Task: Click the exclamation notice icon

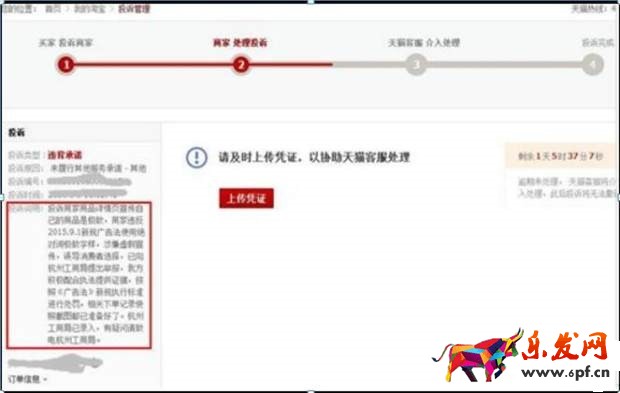Action: [197, 157]
